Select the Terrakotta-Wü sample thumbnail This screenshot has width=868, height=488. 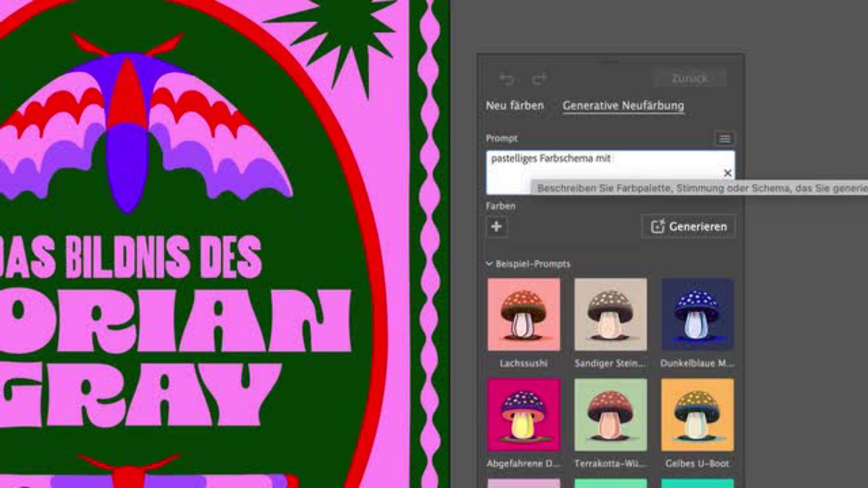[x=610, y=415]
